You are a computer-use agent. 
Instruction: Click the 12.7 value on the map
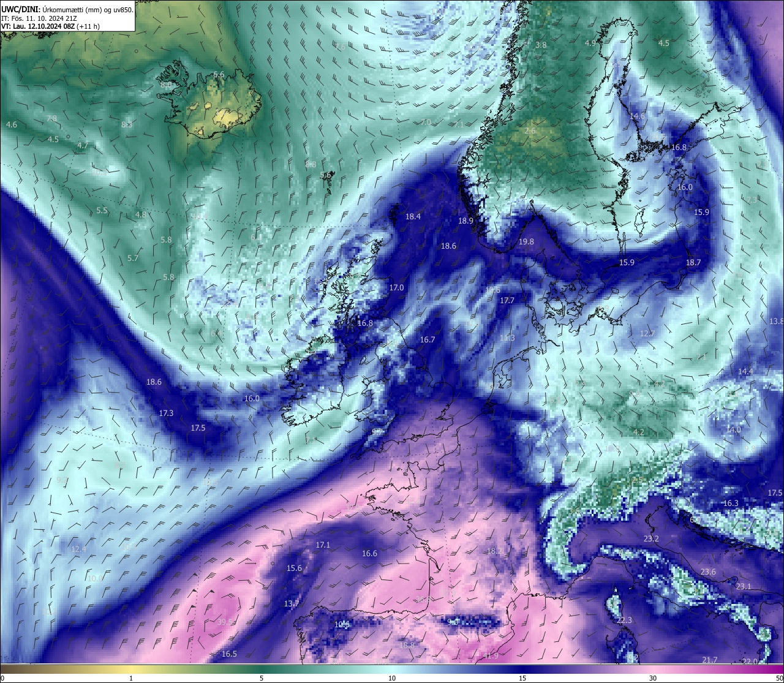point(647,334)
